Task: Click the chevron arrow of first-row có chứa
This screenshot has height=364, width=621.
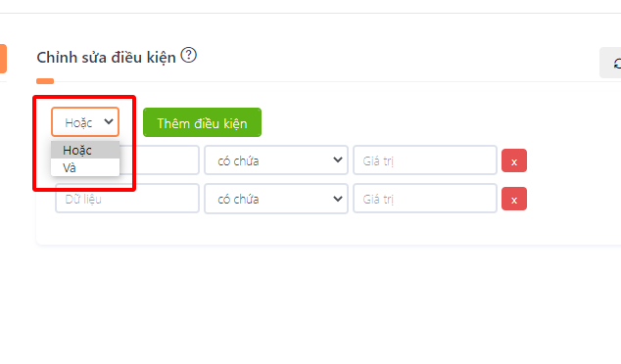Action: [x=337, y=159]
